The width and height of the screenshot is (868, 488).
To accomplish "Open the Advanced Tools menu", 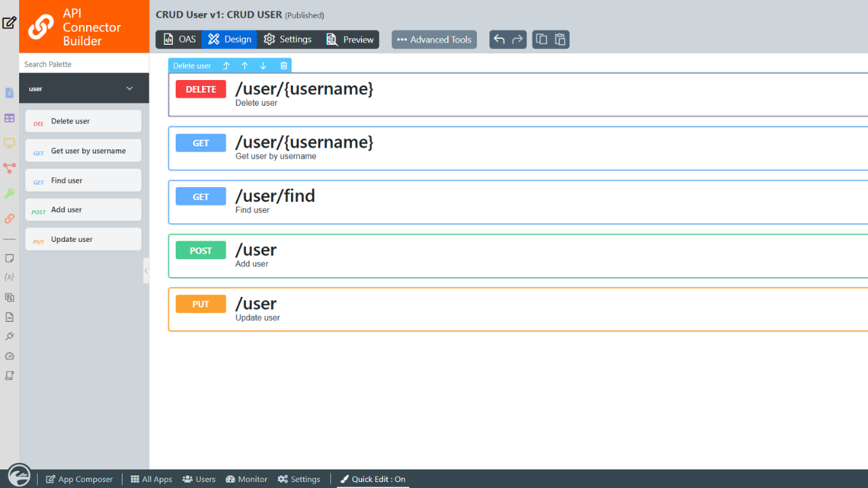I will tap(434, 39).
